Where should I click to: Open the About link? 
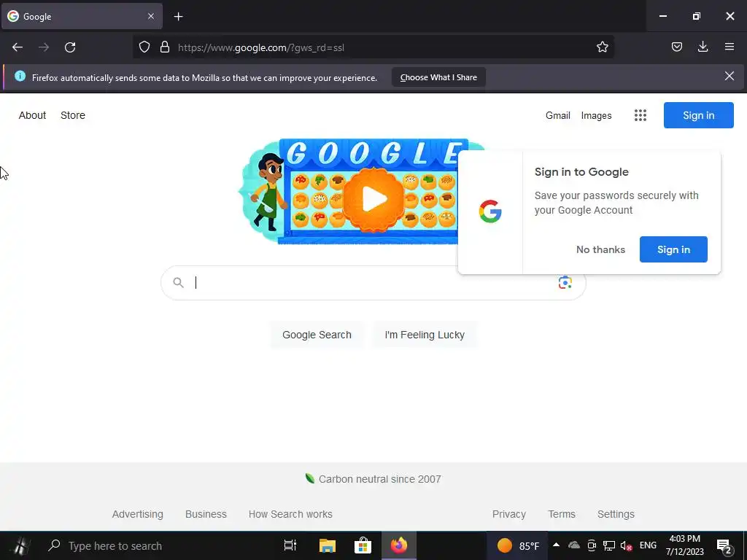pyautogui.click(x=32, y=115)
